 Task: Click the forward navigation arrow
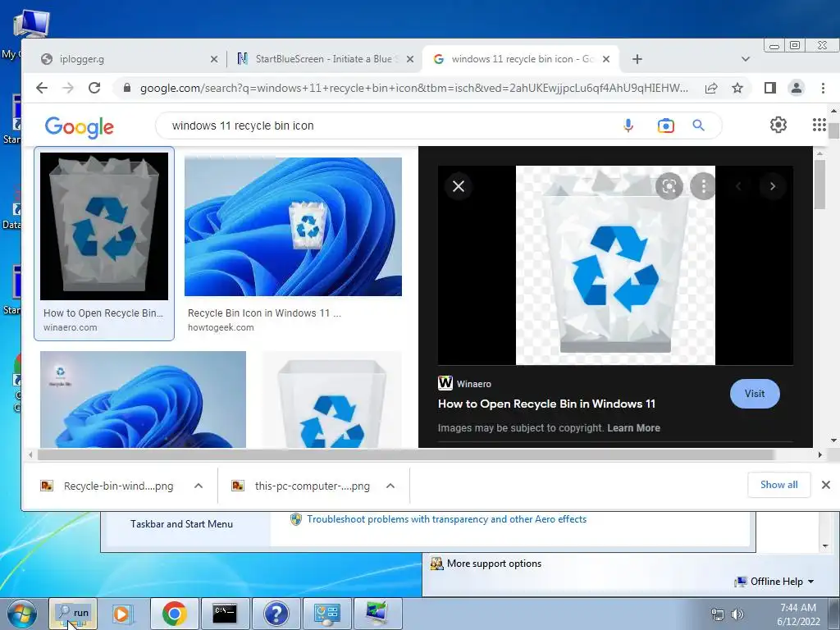tap(68, 88)
